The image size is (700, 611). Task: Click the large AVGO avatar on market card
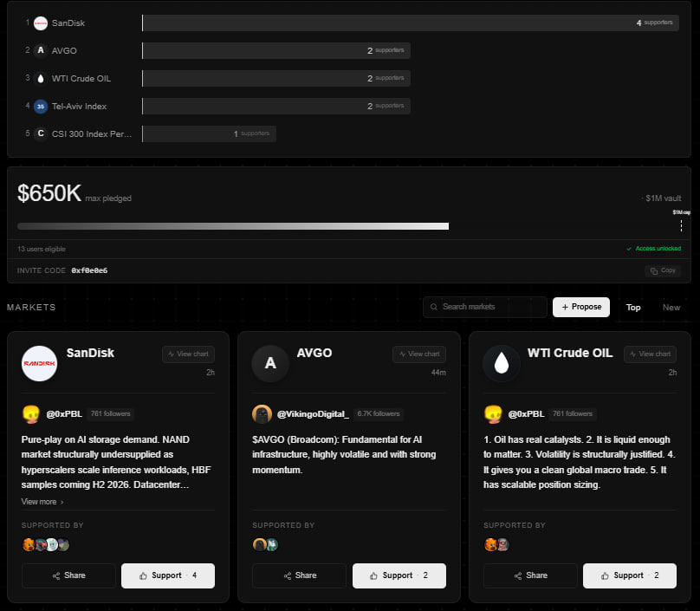coord(270,363)
